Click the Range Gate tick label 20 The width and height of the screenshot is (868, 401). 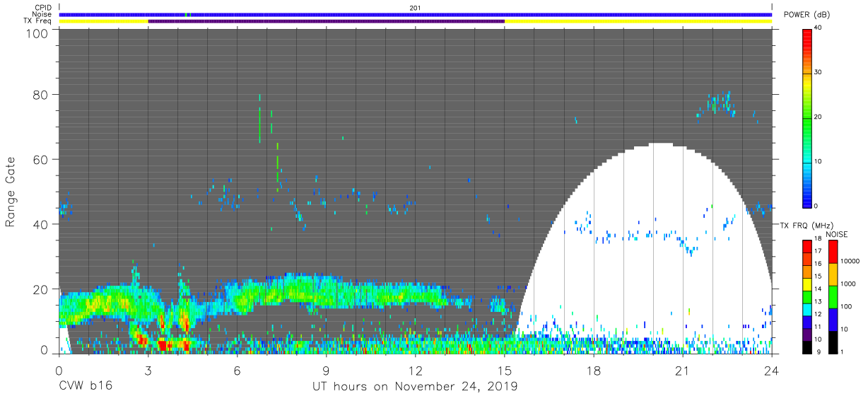40,289
